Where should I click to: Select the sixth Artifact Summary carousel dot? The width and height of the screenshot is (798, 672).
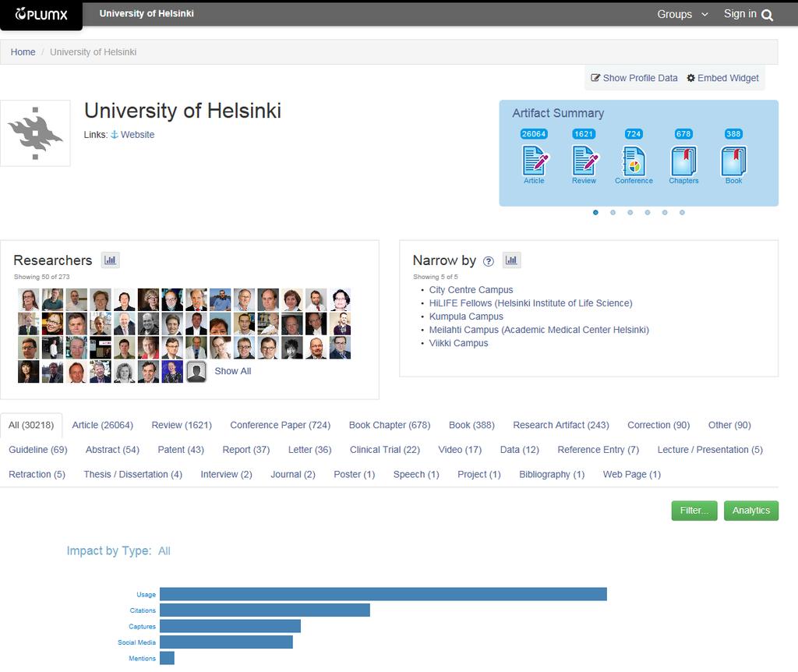682,212
